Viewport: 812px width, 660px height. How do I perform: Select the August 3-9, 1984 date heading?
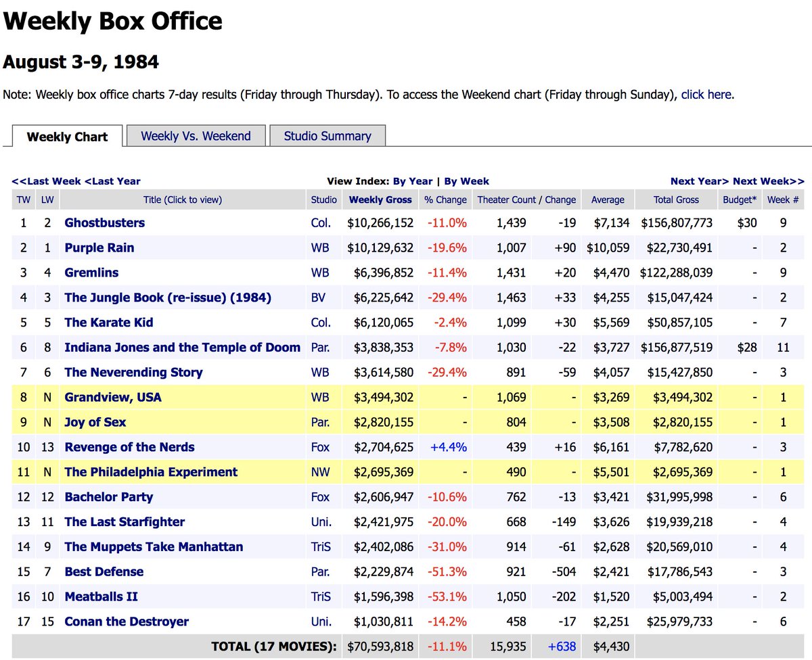tap(81, 62)
